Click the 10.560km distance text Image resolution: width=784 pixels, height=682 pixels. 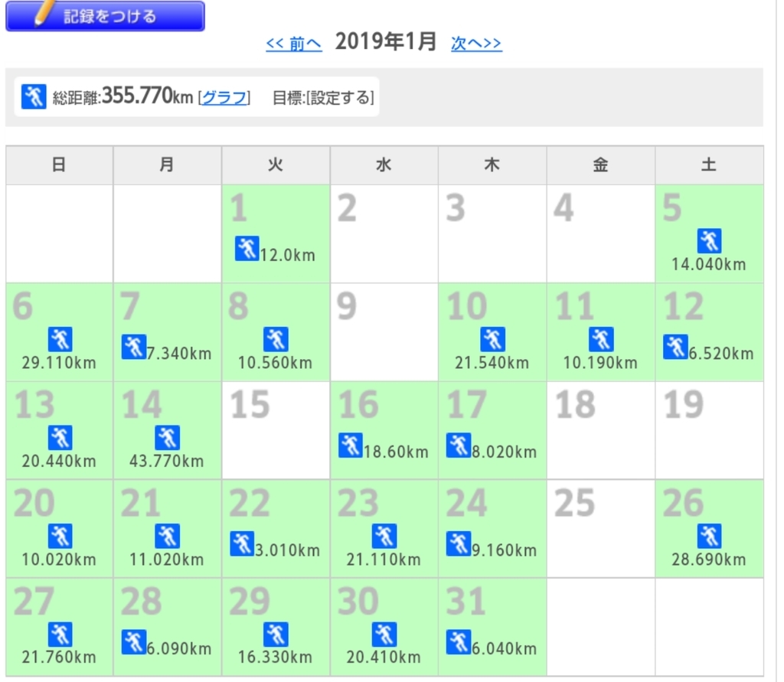coord(275,363)
